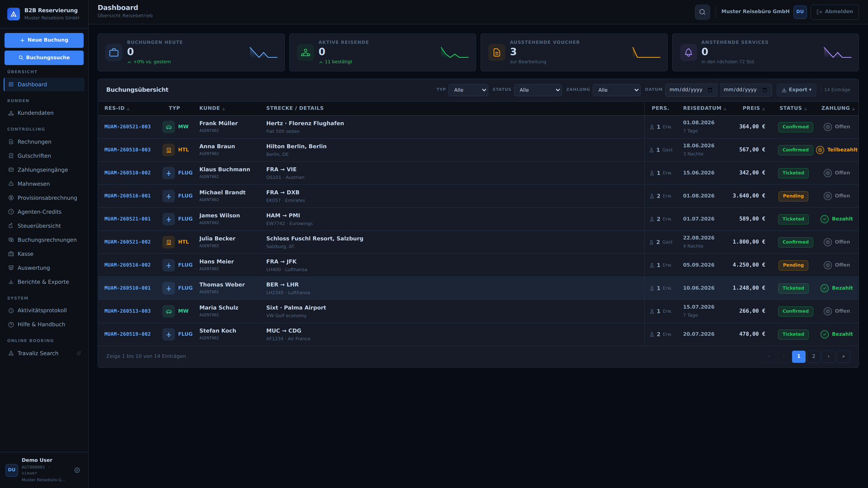Viewport: 868px width, 488px height.
Task: Click the B2B Reservierung logo icon
Action: pyautogui.click(x=14, y=14)
